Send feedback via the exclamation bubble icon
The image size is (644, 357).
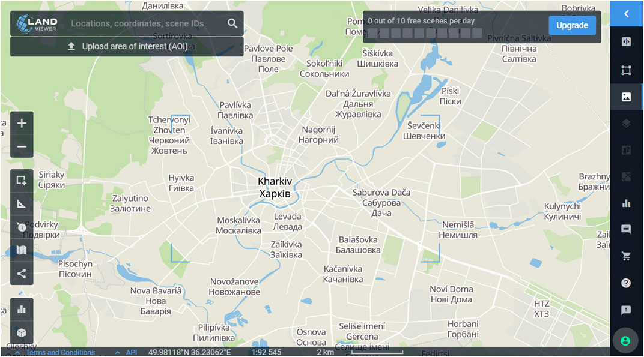point(626,310)
